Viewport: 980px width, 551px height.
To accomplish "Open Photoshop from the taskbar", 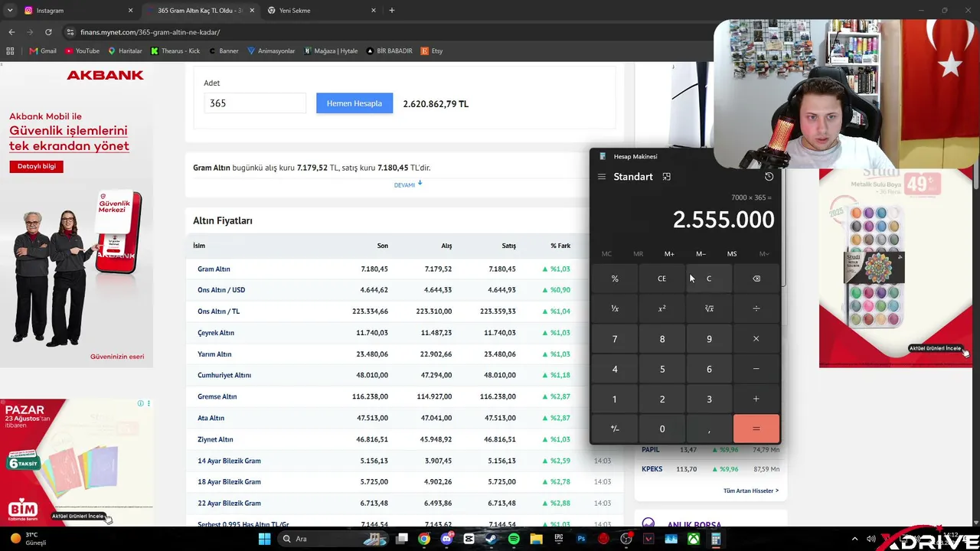I will pos(581,539).
